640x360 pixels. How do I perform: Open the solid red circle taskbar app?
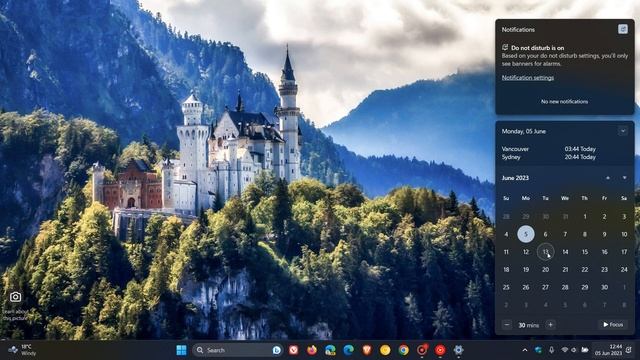click(x=440, y=350)
